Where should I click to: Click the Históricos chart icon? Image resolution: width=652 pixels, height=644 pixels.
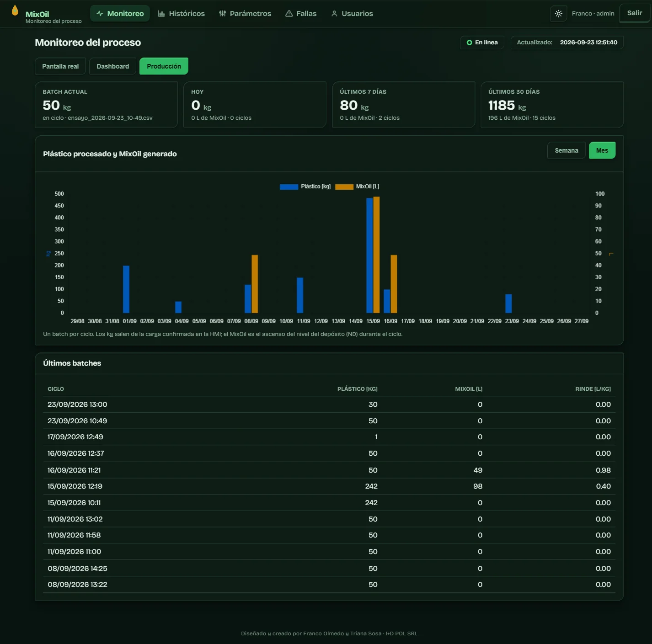161,14
